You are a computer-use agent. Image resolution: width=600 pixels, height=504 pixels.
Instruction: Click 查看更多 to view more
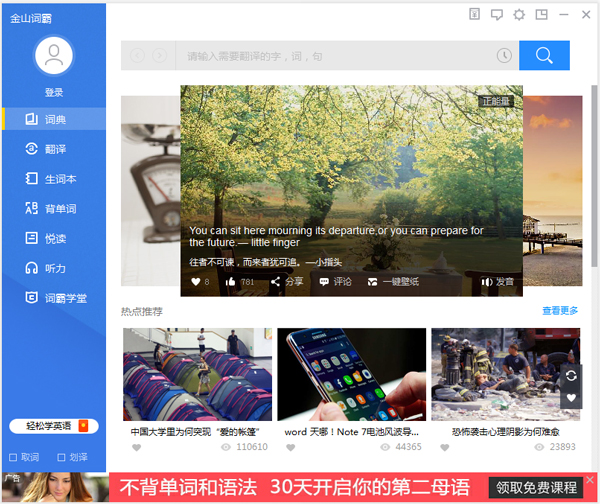click(560, 311)
